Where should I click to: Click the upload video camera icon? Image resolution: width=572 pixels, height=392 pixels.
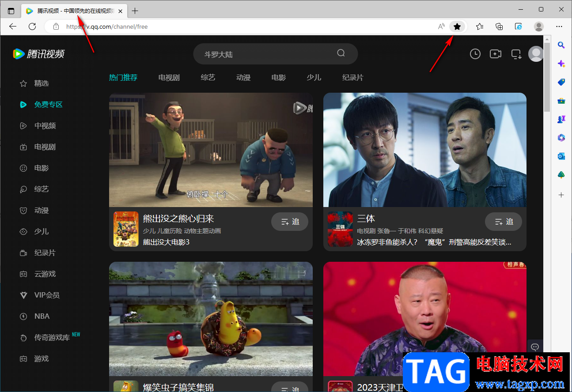click(496, 54)
